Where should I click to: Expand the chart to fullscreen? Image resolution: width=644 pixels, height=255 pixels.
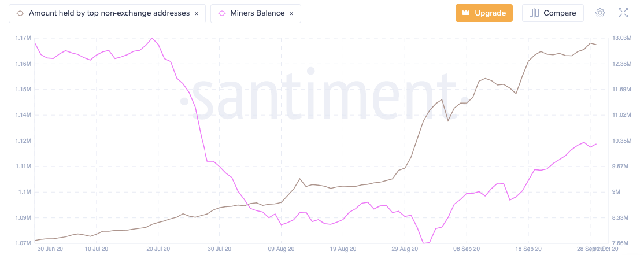coord(623,13)
